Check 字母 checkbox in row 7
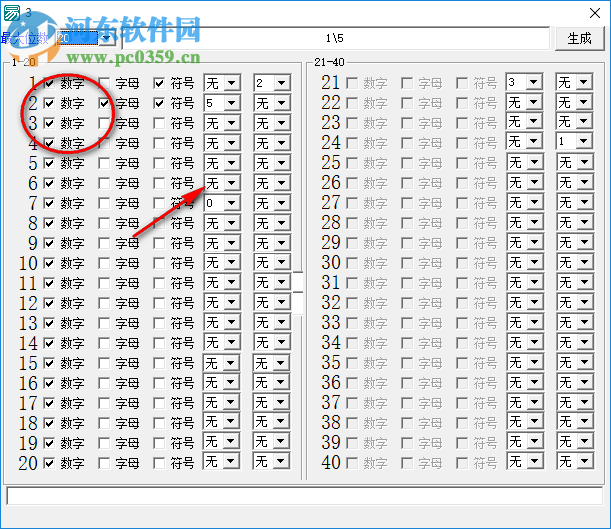Screen dimensions: 611x529 (x=104, y=203)
